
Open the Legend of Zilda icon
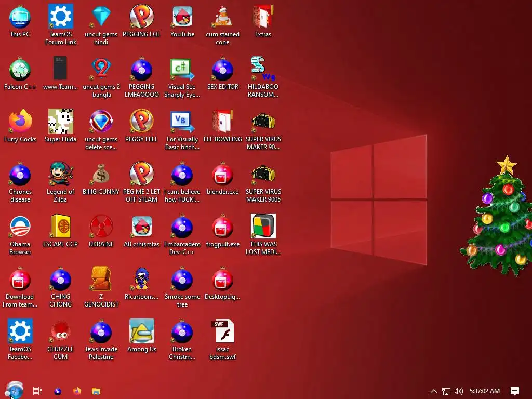point(60,182)
